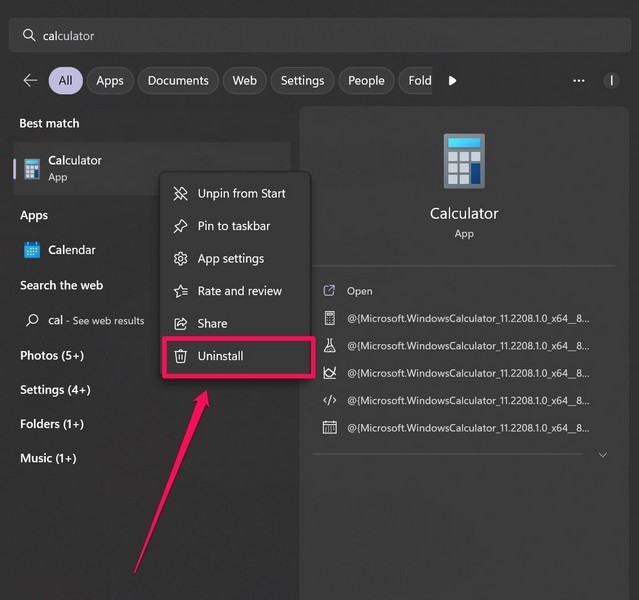This screenshot has height=600, width=639.
Task: Click the back arrow in search filters
Action: point(30,81)
